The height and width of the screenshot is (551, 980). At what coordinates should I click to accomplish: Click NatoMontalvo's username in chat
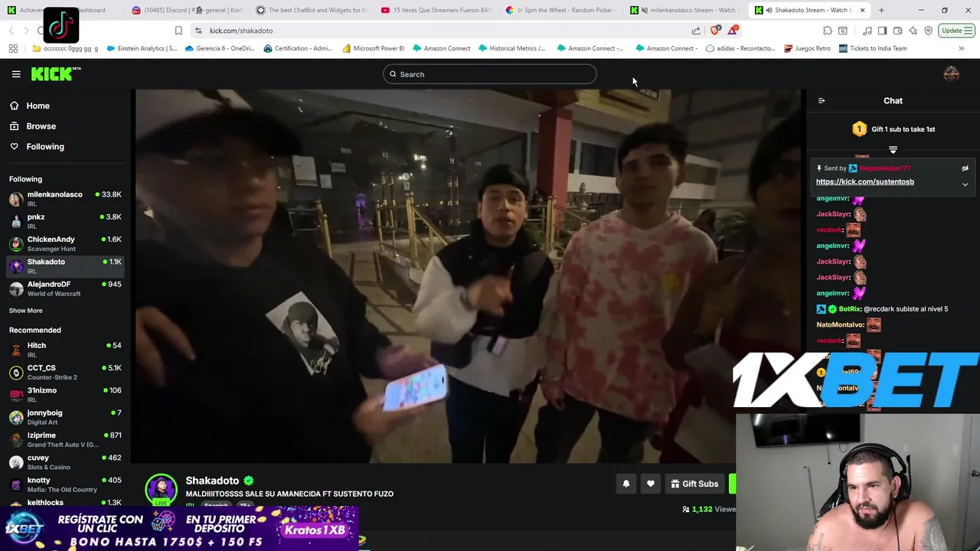click(x=840, y=325)
